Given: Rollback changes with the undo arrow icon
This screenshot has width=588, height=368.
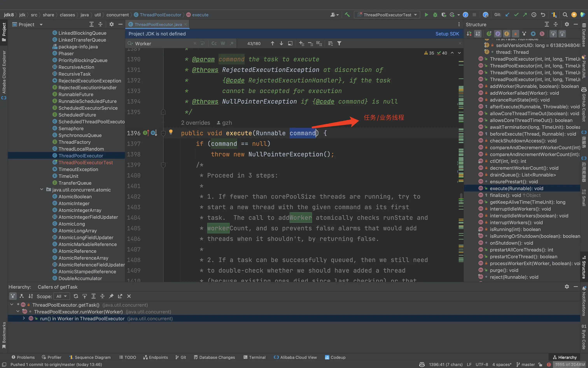Looking at the screenshot, I should [543, 15].
